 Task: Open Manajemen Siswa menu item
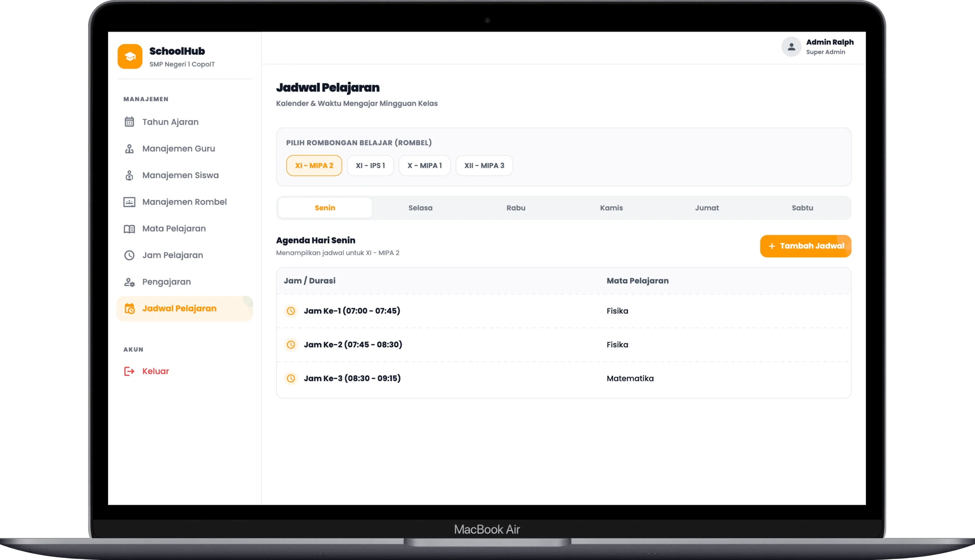tap(185, 175)
